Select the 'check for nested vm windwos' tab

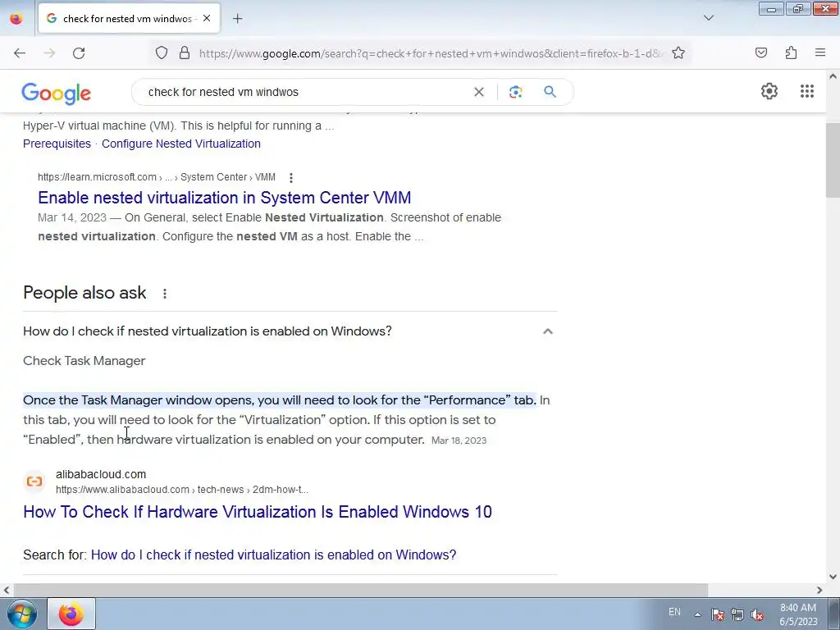[x=129, y=18]
